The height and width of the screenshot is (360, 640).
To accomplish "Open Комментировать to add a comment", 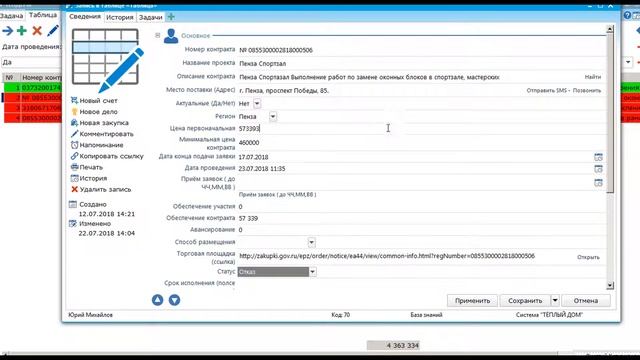I will [x=106, y=134].
